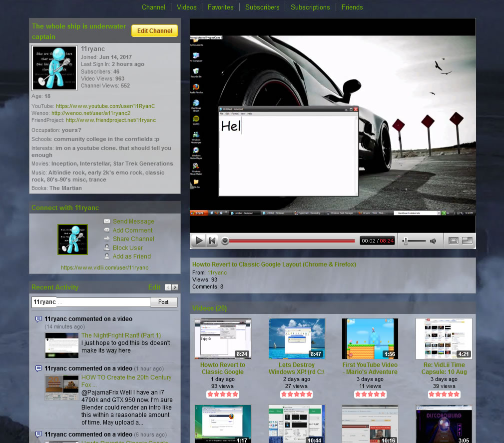Click Edit next to Recent Activity
This screenshot has width=504, height=443.
[154, 287]
